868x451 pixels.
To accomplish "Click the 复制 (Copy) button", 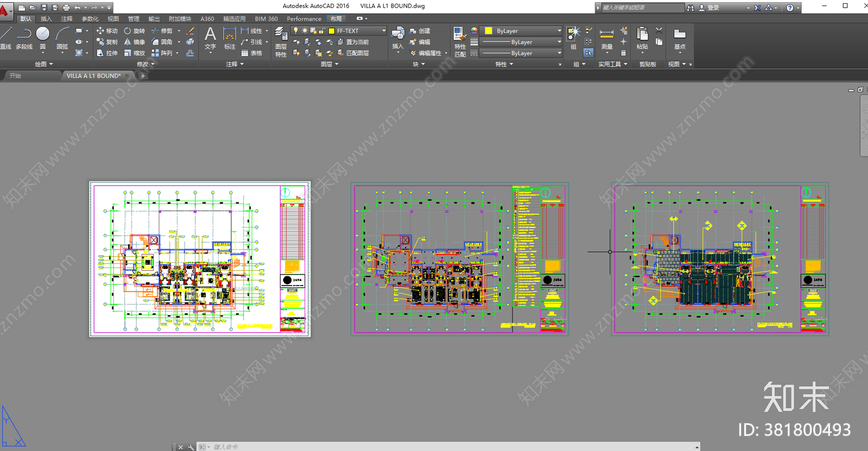I will coord(107,42).
